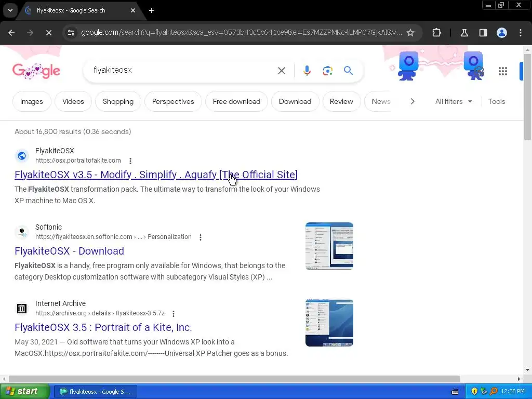Click Internet Archive site favicon
Viewport: 532px width, 399px height.
[x=22, y=309]
